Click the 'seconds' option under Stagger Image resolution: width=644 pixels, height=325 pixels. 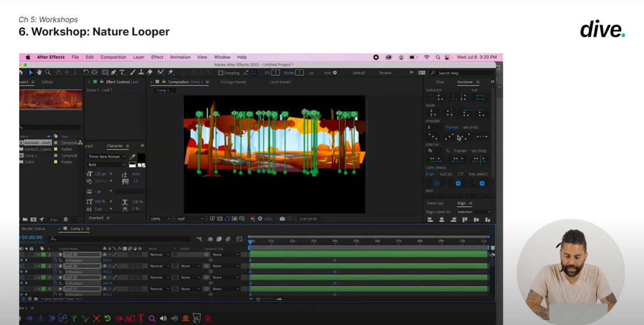[470, 127]
